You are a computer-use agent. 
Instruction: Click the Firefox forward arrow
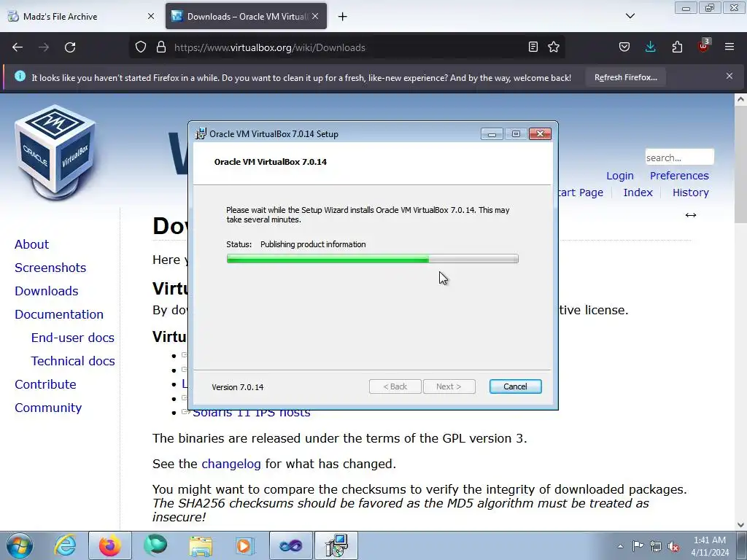point(44,47)
